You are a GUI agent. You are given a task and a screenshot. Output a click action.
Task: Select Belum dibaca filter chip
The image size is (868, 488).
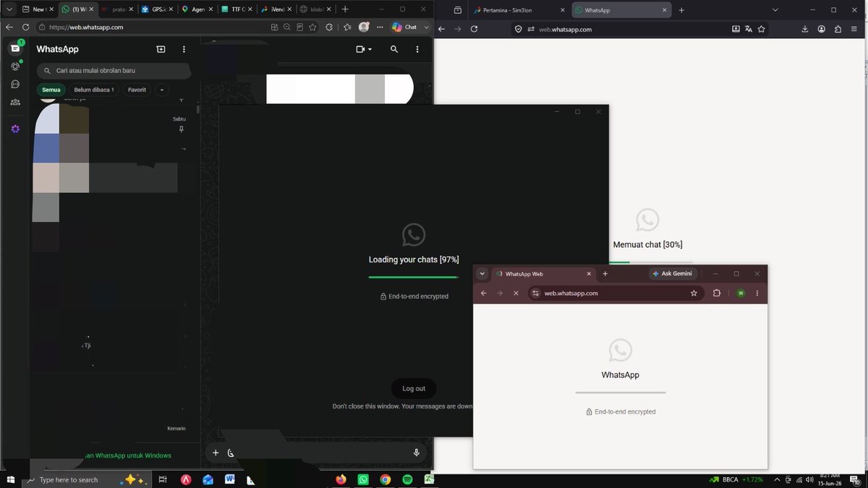94,90
